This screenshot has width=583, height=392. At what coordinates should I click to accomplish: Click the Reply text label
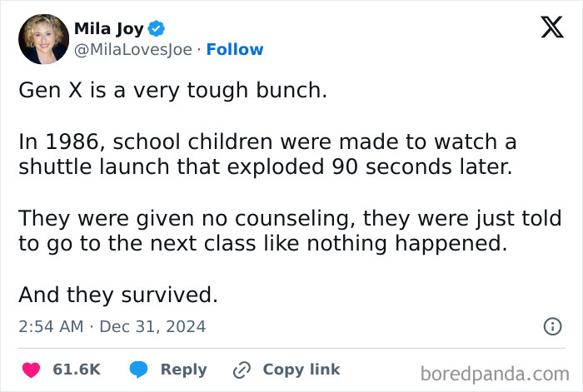point(183,370)
